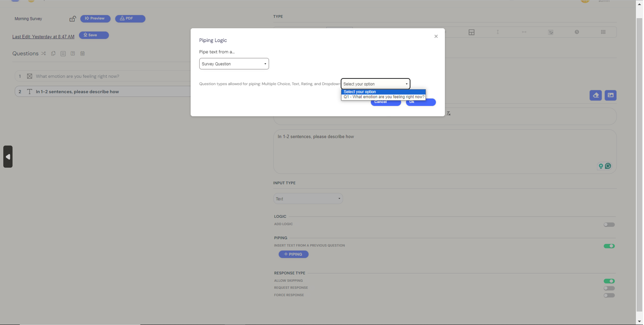Click the eraser icon button

pos(595,95)
